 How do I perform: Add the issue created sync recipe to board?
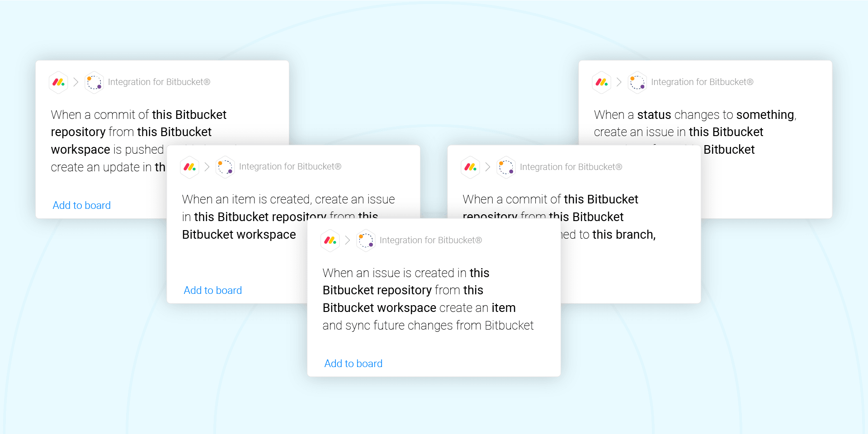pyautogui.click(x=354, y=363)
